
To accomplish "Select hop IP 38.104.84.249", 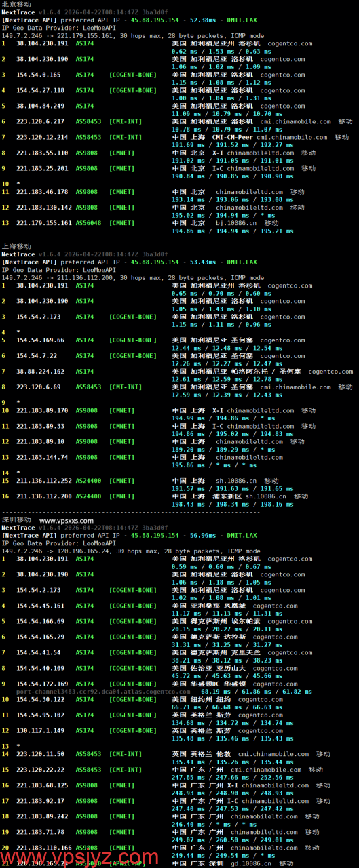I will tap(41, 106).
